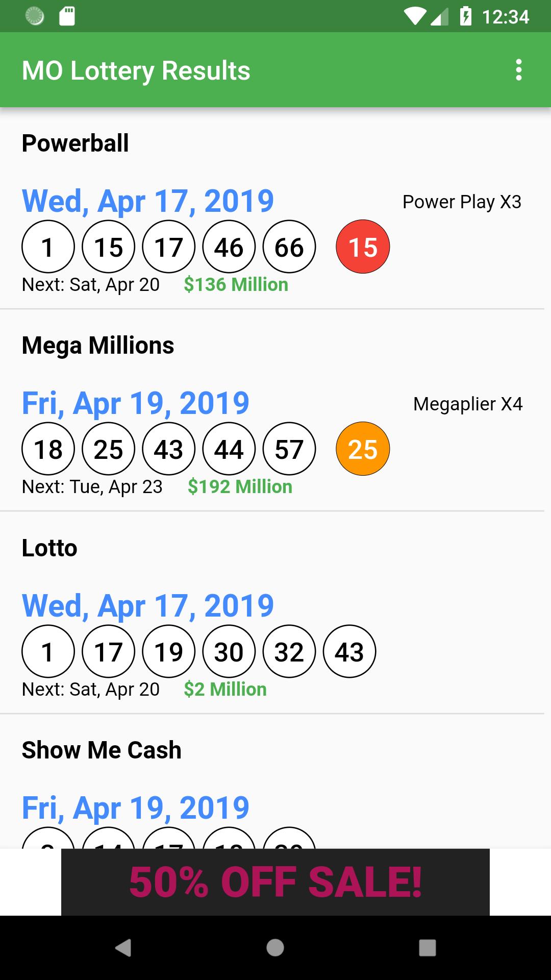This screenshot has height=980, width=551.
Task: Open Show Me Cash Fri, Apr 19 draw
Action: click(x=136, y=808)
